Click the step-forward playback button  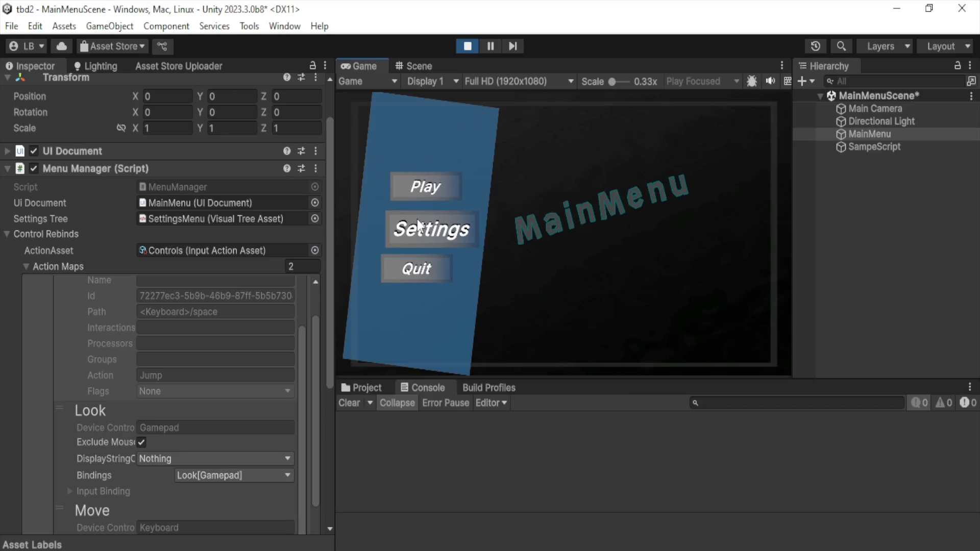[512, 46]
